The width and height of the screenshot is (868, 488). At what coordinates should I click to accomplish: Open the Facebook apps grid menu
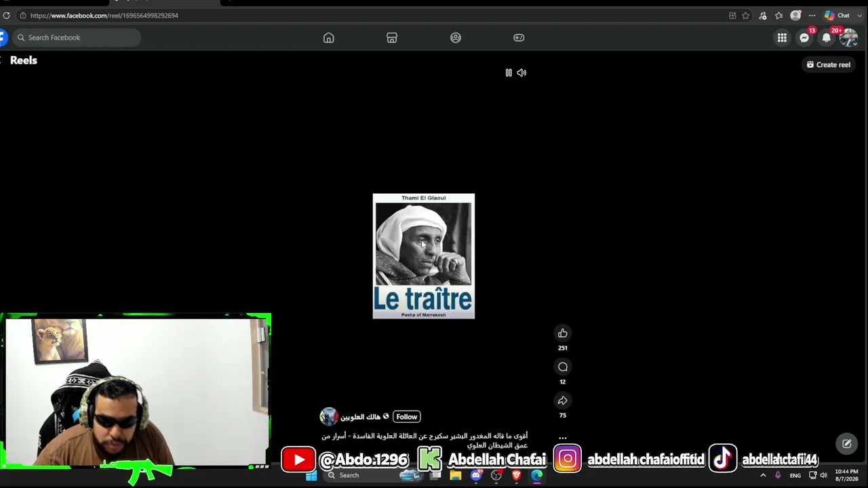pyautogui.click(x=782, y=38)
